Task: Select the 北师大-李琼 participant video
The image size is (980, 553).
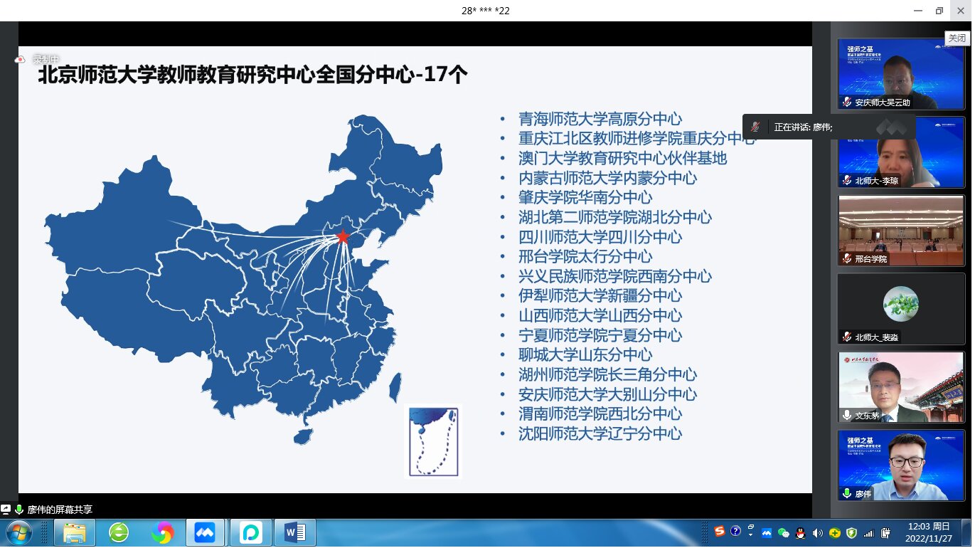Action: coord(901,152)
